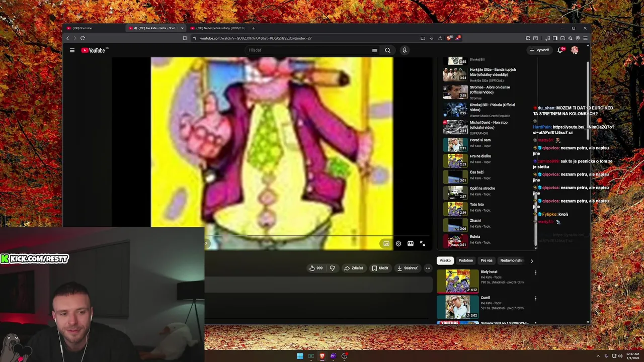644x362 pixels.
Task: Switch to first YouTube browser tab
Action: pyautogui.click(x=94, y=28)
